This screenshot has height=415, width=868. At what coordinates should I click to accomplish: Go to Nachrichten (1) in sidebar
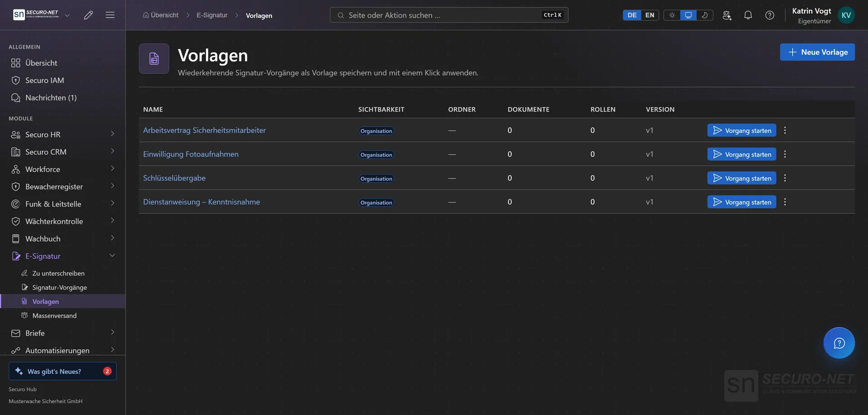[x=63, y=98]
